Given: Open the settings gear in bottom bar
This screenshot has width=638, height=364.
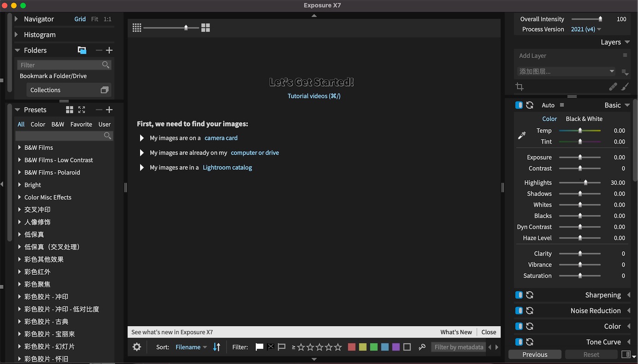Looking at the screenshot, I should 137,347.
